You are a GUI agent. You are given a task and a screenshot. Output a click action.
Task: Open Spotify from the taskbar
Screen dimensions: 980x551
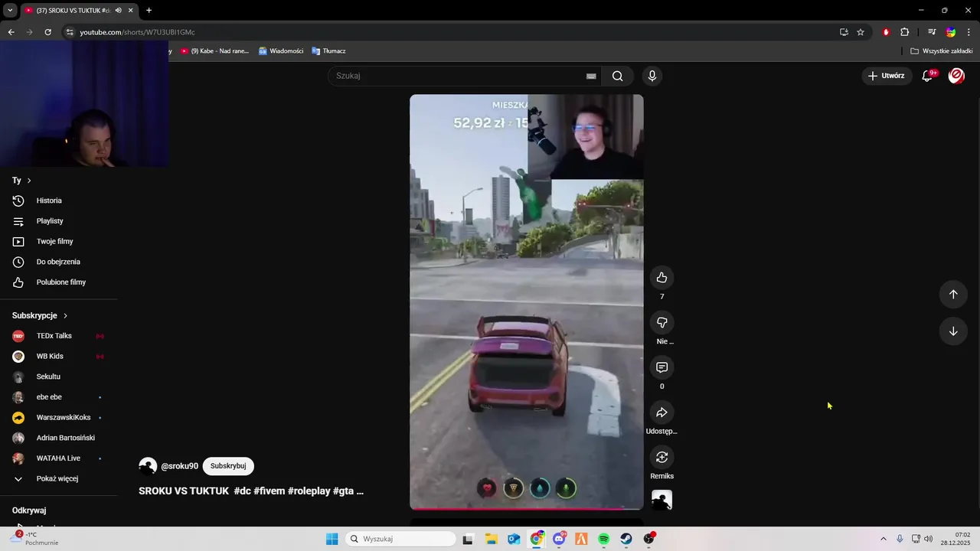point(603,539)
